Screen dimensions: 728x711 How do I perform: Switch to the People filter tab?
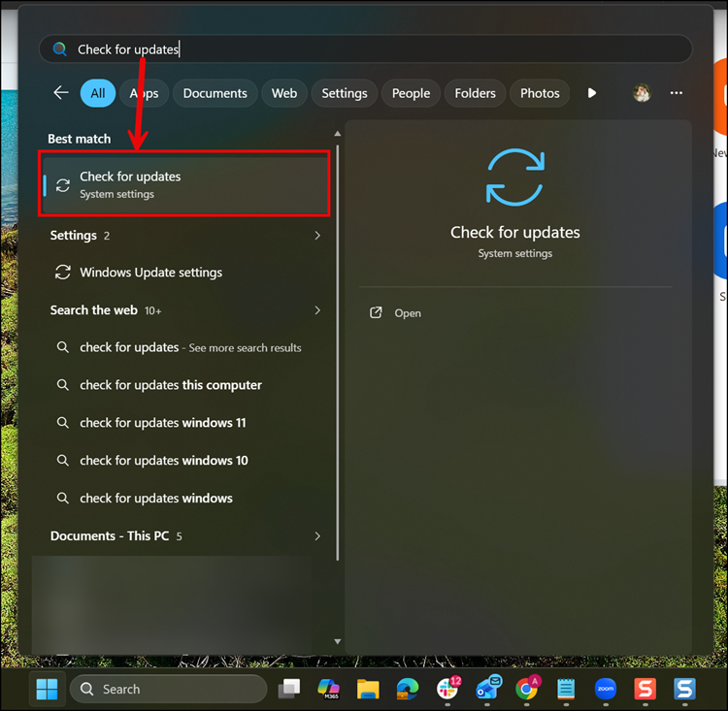tap(411, 93)
